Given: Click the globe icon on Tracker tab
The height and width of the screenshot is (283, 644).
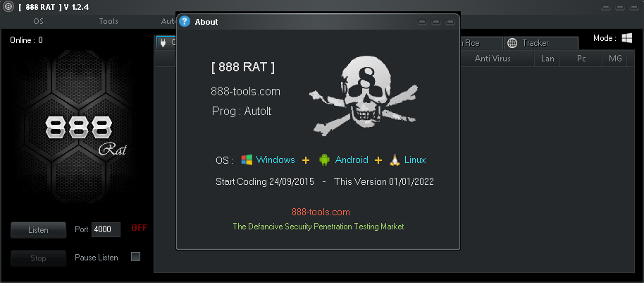Looking at the screenshot, I should coord(512,43).
